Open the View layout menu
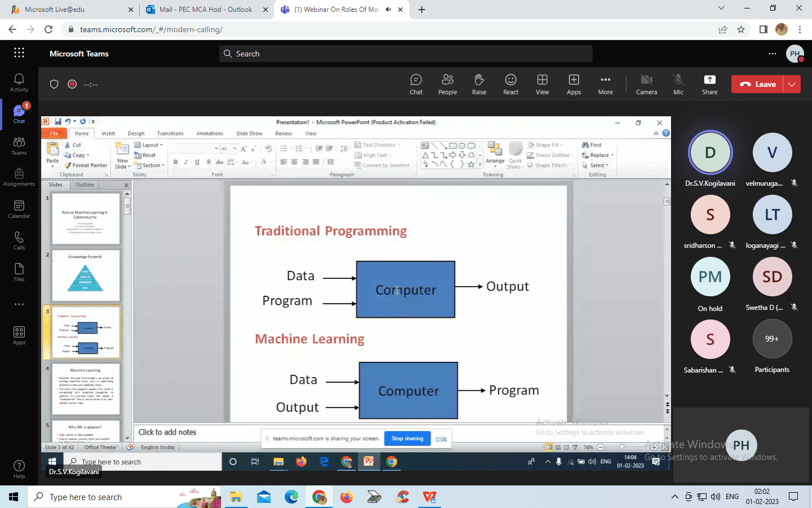Screen dimensions: 812x508 coord(542,84)
